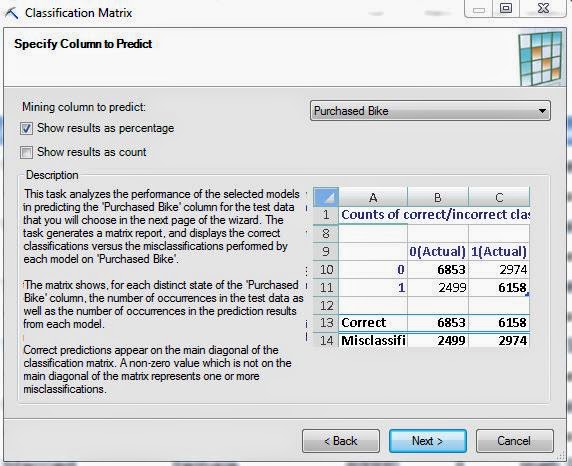
Task: Select column C header in the preview
Action: pyautogui.click(x=499, y=197)
